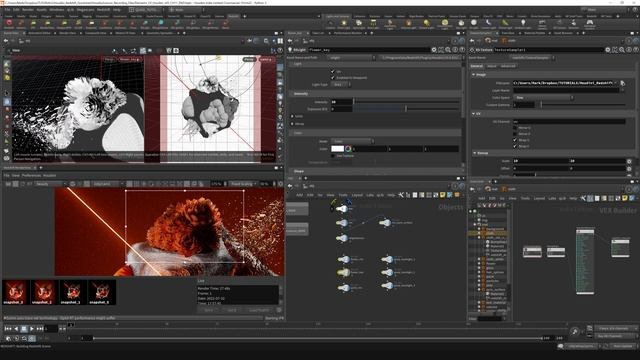Screen dimensions: 640x360
Task: Disable the Wrap U checkbox
Action: [515, 140]
